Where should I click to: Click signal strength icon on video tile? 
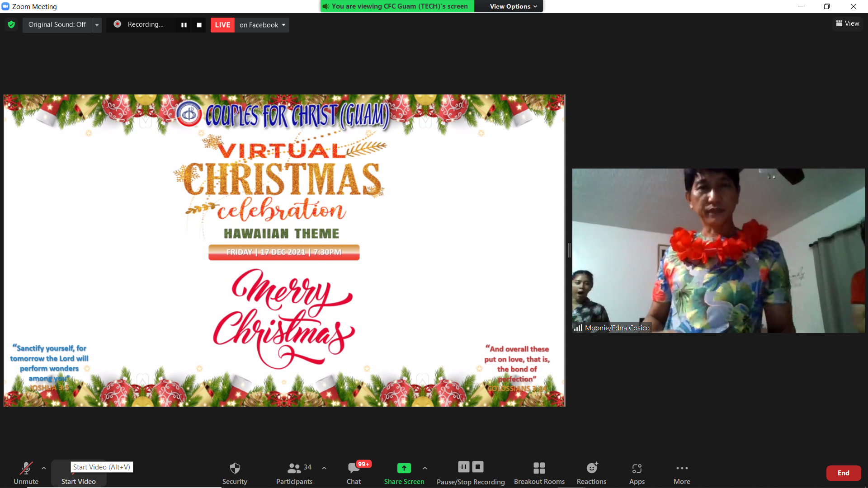click(578, 328)
